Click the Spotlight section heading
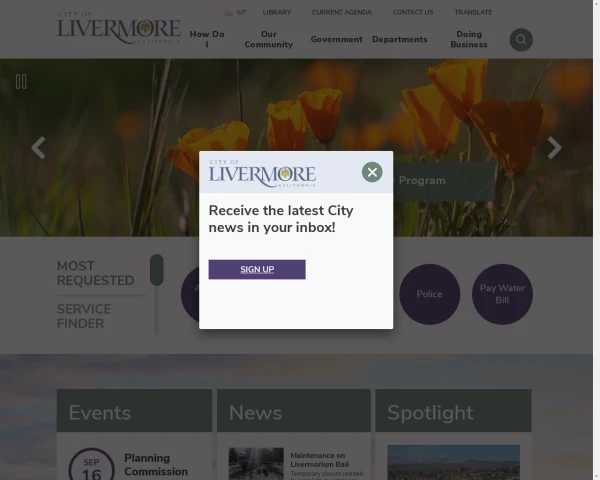Viewport: 600px width, 480px height. [x=430, y=413]
